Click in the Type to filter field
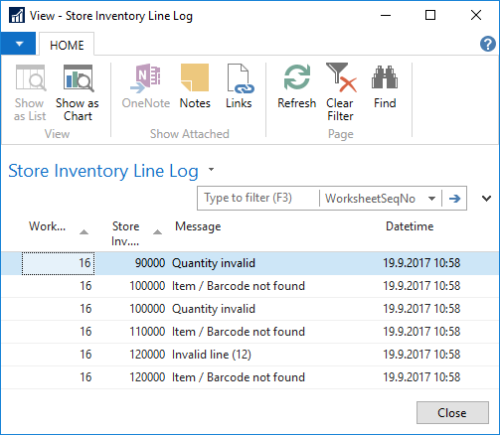The image size is (500, 435). click(x=258, y=198)
